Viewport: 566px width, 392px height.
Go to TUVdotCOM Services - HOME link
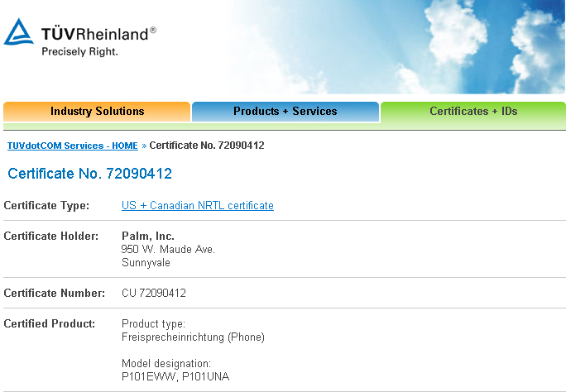point(73,146)
